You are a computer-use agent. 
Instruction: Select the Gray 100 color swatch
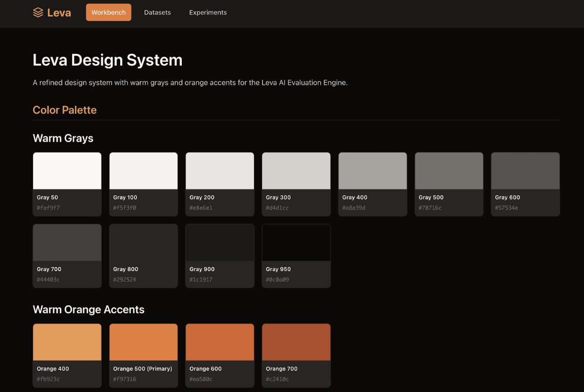[x=143, y=171]
